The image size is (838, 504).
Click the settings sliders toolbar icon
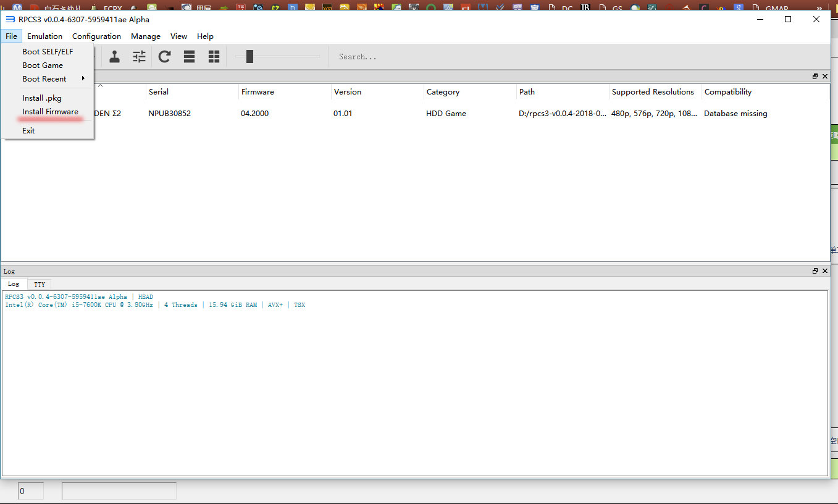point(140,57)
